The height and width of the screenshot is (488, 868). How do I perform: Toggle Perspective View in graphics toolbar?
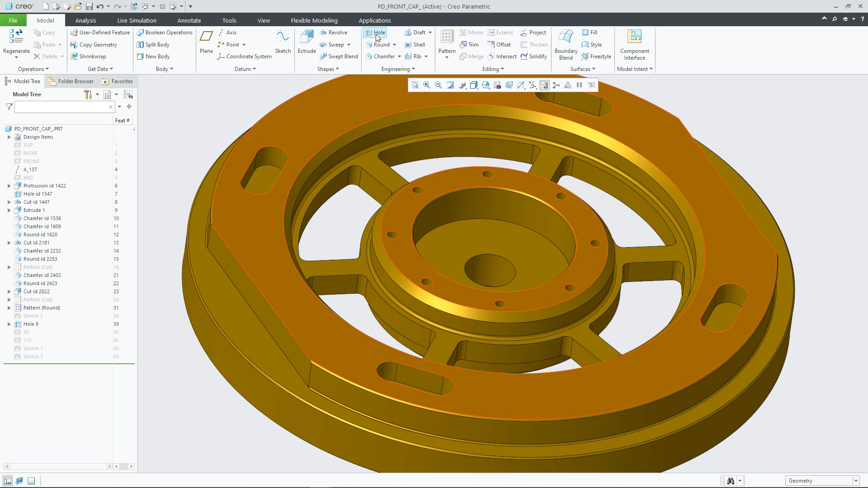tap(509, 85)
